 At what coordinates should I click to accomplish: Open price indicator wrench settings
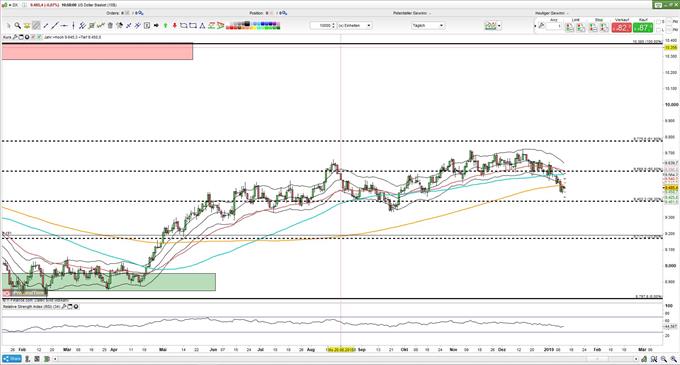[15, 37]
